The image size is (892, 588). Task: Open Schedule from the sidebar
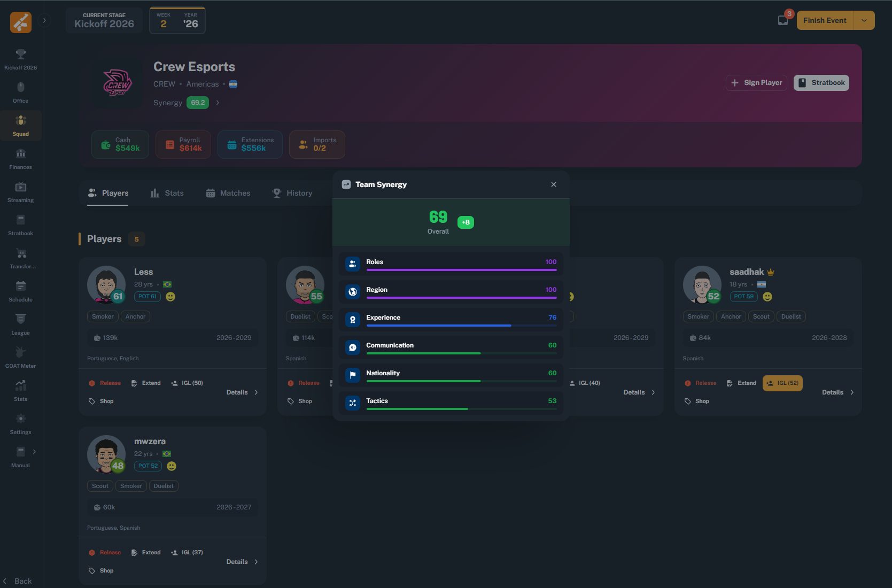(20, 291)
